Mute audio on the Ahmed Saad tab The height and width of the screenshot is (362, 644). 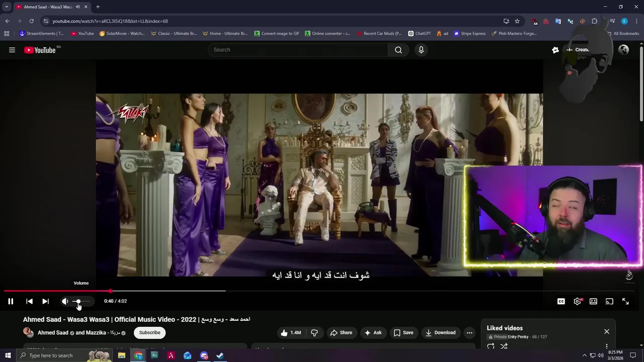click(x=77, y=7)
